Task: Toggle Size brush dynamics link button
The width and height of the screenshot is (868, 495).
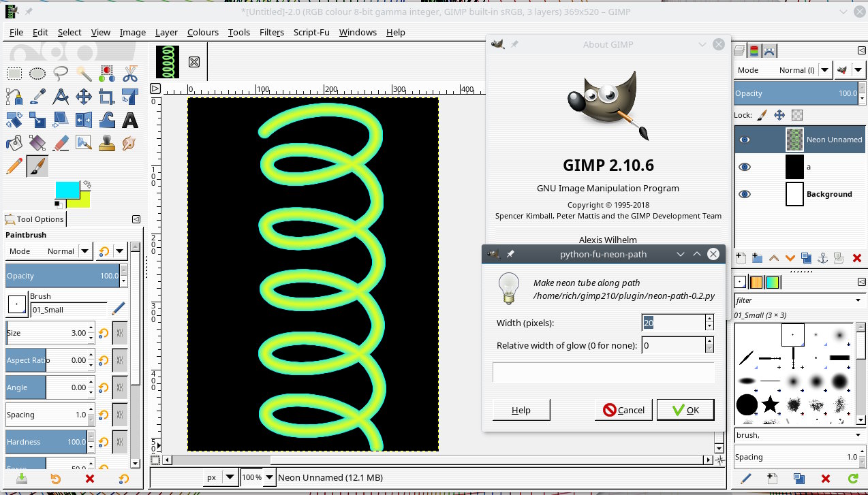Action: pos(120,333)
